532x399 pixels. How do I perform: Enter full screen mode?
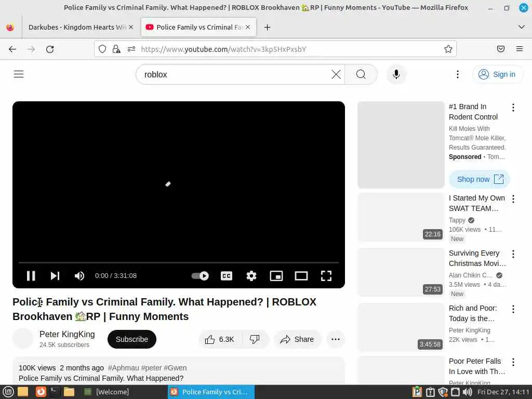326,276
